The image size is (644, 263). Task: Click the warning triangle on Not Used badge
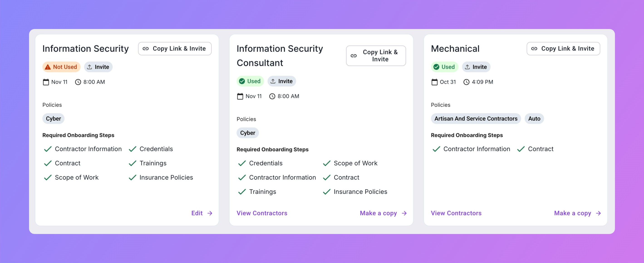(48, 67)
